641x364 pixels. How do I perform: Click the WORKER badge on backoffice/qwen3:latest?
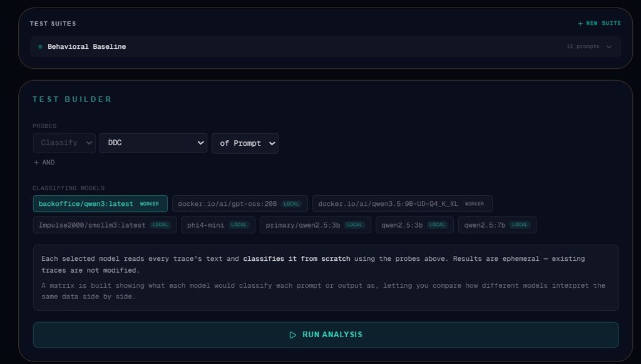click(149, 204)
